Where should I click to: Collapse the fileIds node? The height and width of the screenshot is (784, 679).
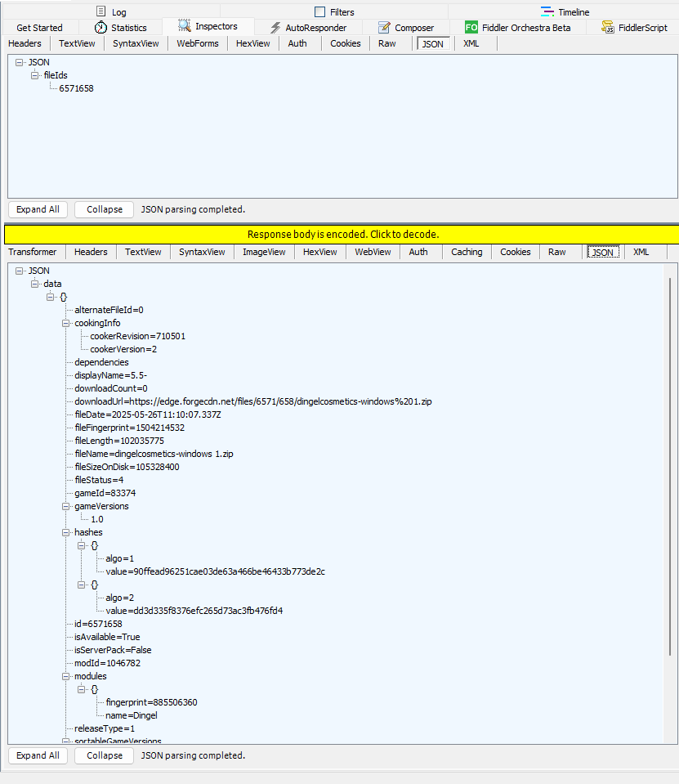coord(34,75)
